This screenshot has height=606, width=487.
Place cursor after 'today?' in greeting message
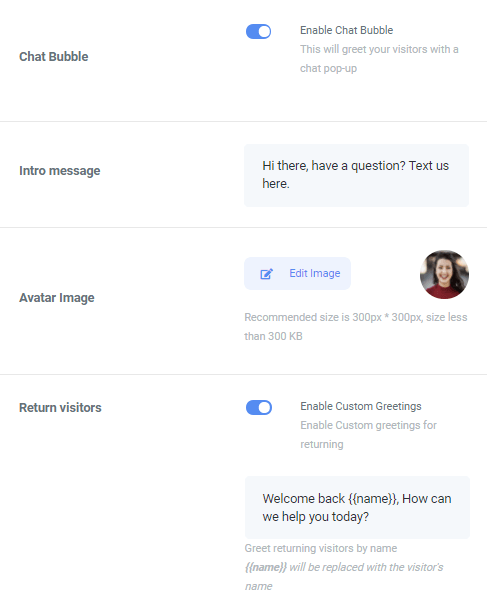[x=370, y=517]
